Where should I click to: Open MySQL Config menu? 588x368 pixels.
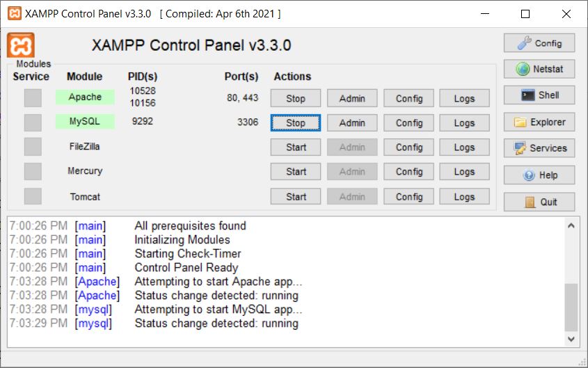pyautogui.click(x=408, y=123)
